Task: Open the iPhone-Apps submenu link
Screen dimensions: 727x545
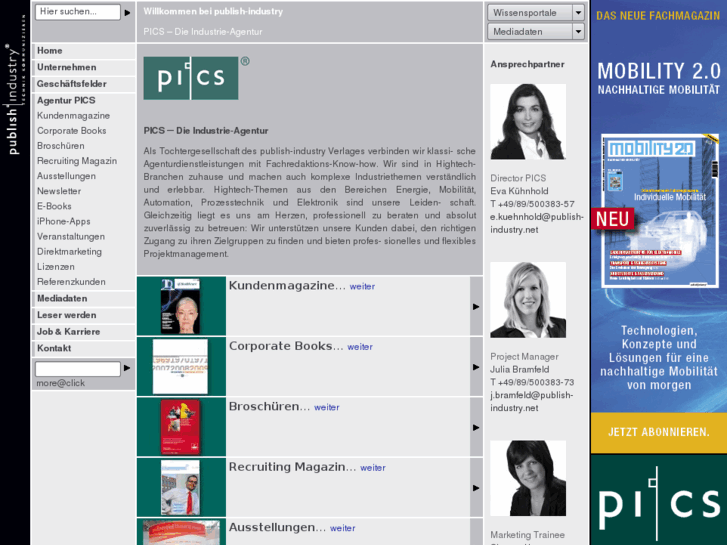Action: (x=64, y=222)
